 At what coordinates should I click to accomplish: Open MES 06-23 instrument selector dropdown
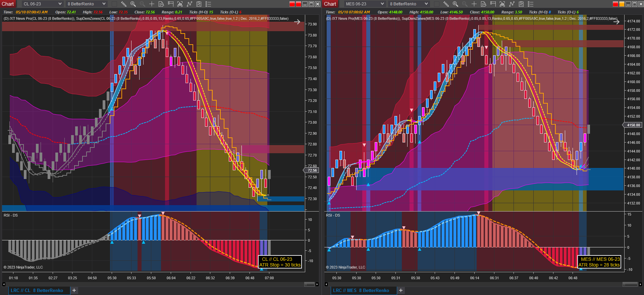pyautogui.click(x=365, y=4)
